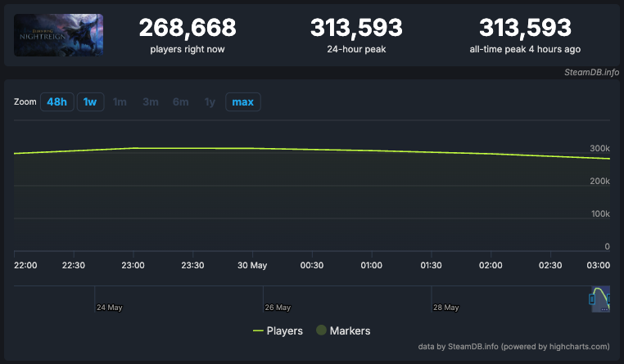Select the disabled 3m zoom option
Viewport: 624px width, 364px height.
coord(151,102)
